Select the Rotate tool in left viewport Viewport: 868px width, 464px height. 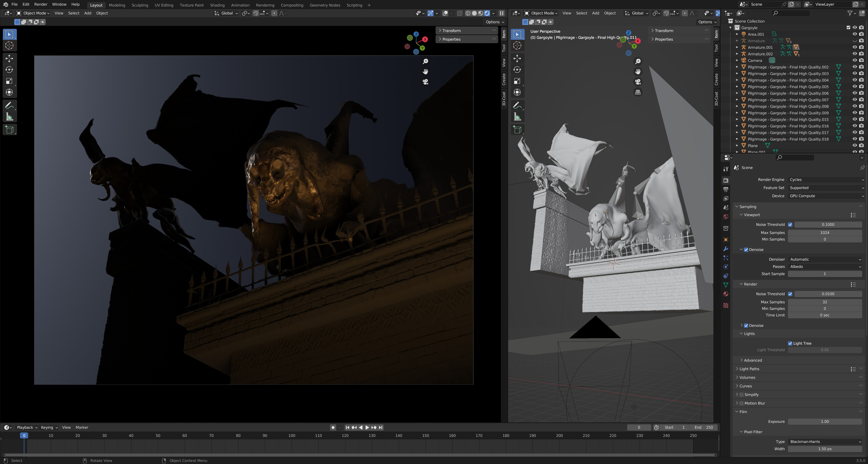coord(9,70)
